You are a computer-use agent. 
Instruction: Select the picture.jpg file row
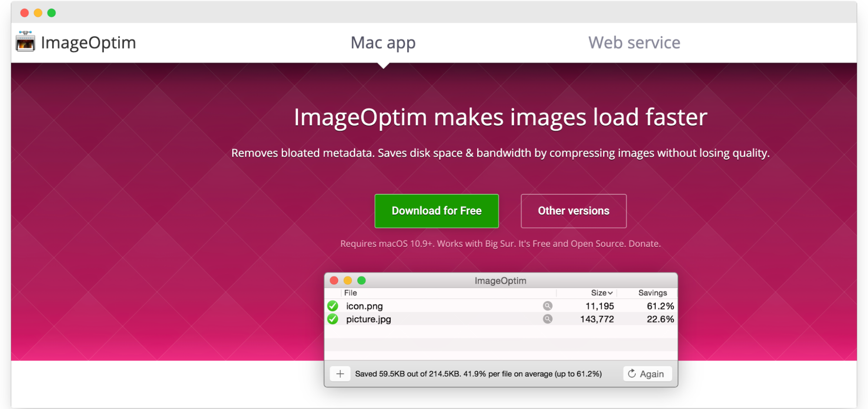click(x=501, y=319)
